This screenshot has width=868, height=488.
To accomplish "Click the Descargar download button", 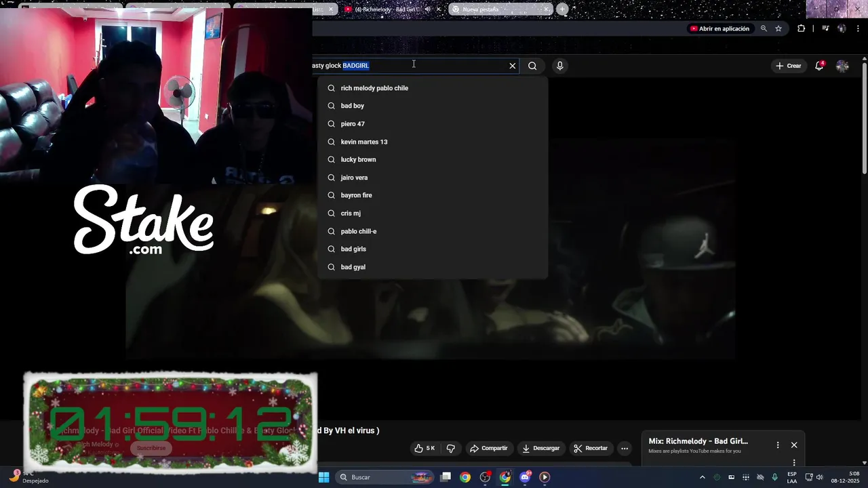I will [x=540, y=448].
